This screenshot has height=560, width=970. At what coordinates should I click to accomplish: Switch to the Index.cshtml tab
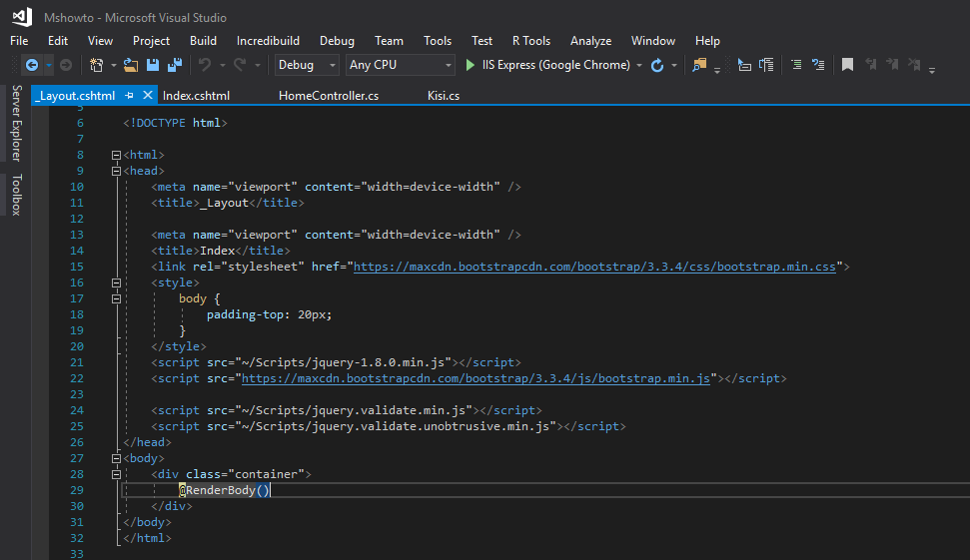click(196, 96)
